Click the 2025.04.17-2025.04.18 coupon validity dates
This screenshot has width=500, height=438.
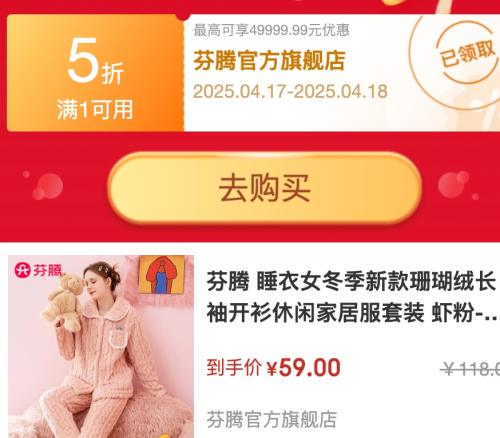290,91
